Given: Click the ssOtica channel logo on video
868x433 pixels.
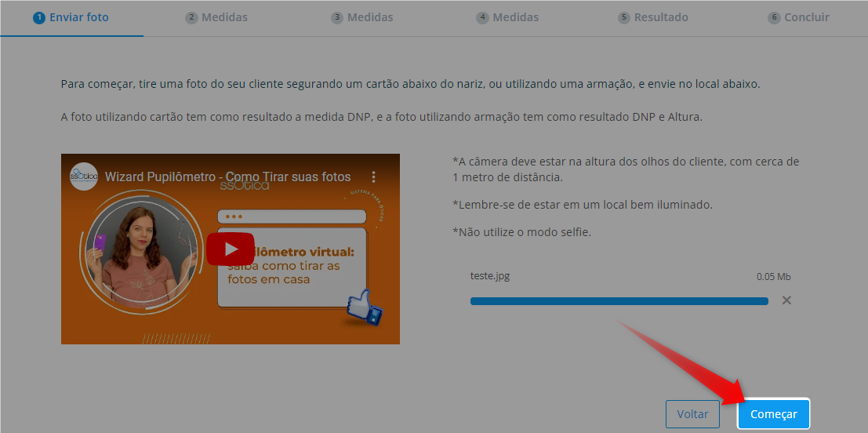Looking at the screenshot, I should pyautogui.click(x=84, y=176).
